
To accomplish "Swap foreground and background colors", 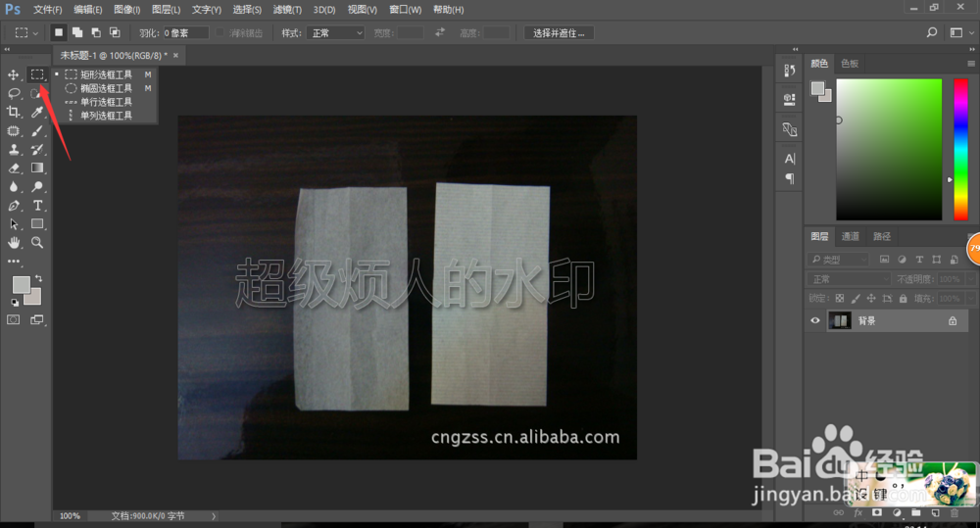I will [x=39, y=278].
